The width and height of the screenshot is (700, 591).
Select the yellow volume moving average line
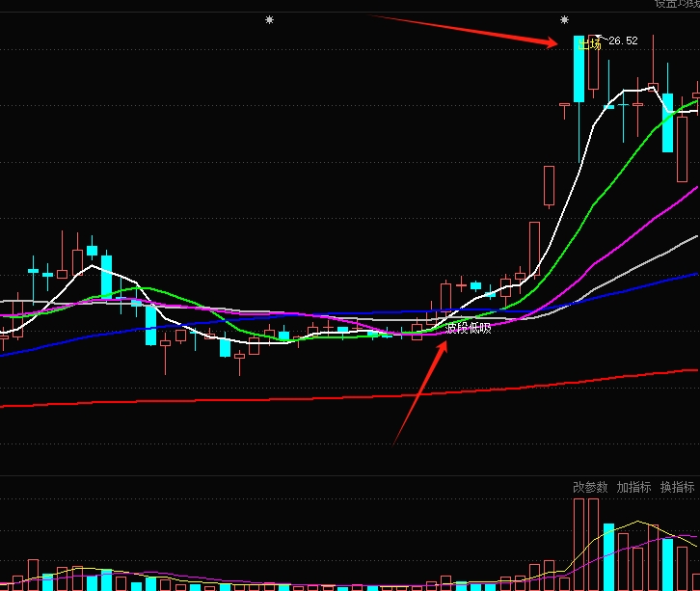pyautogui.click(x=636, y=524)
